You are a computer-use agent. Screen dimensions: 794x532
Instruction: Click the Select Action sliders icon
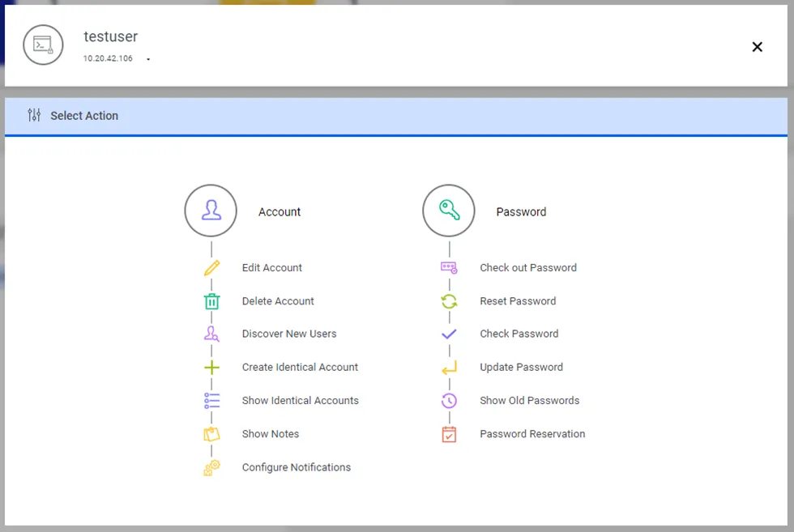tap(34, 116)
